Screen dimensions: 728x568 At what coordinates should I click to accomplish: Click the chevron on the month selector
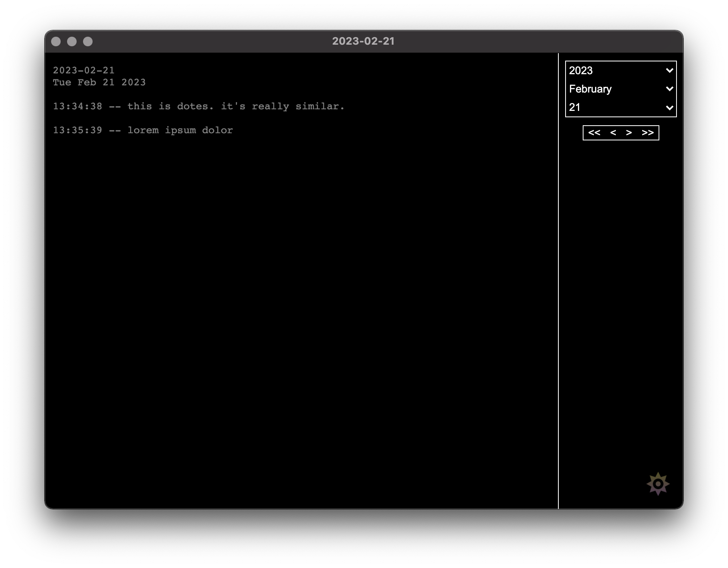669,89
